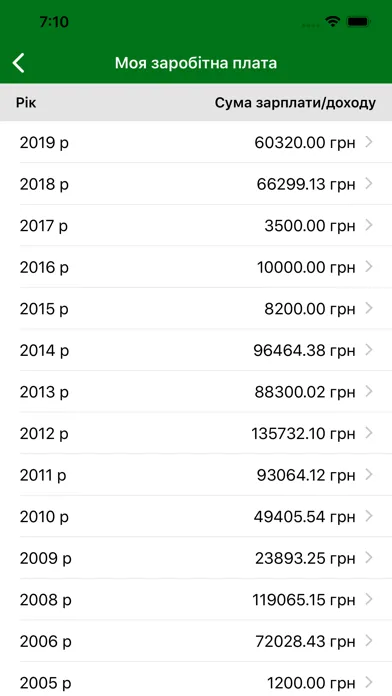This screenshot has width=392, height=696.
Task: Open the 88300.02 грн amount
Action: [x=305, y=392]
